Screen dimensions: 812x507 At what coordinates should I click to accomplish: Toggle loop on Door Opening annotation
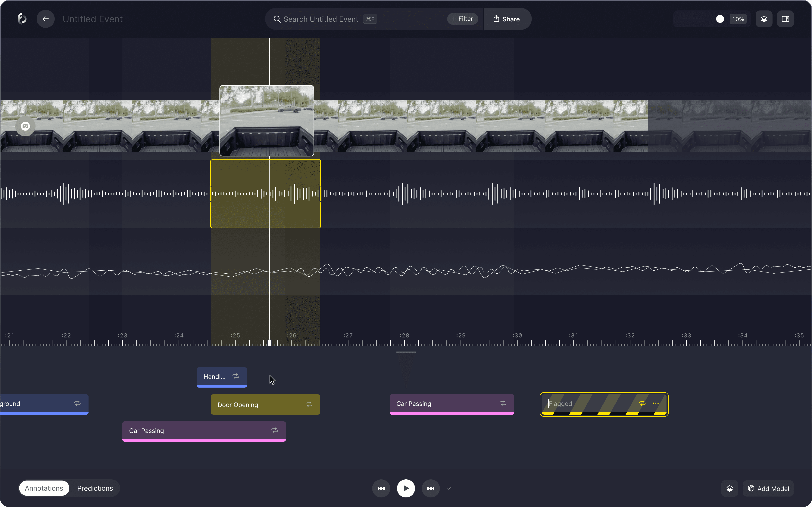click(309, 404)
